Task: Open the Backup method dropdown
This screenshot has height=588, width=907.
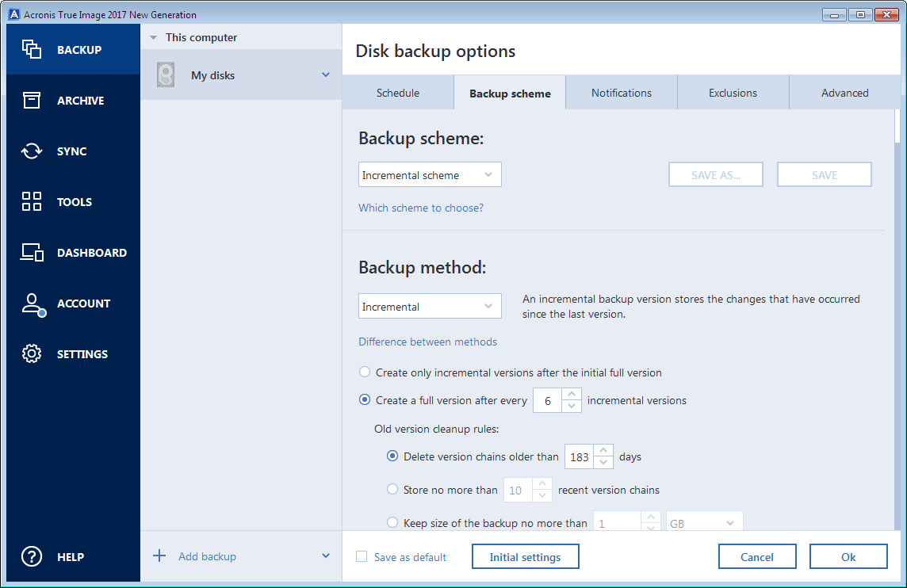Action: coord(429,306)
